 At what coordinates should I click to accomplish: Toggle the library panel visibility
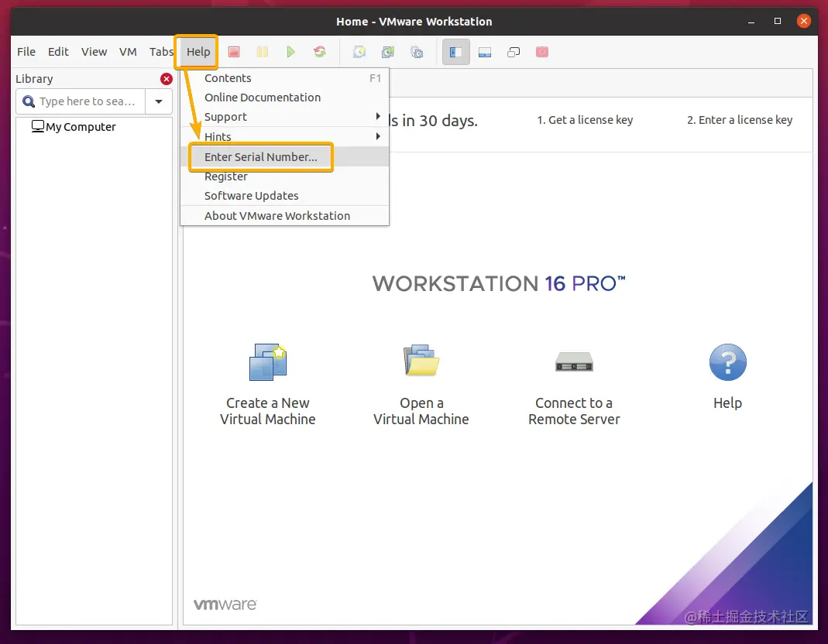coord(455,52)
